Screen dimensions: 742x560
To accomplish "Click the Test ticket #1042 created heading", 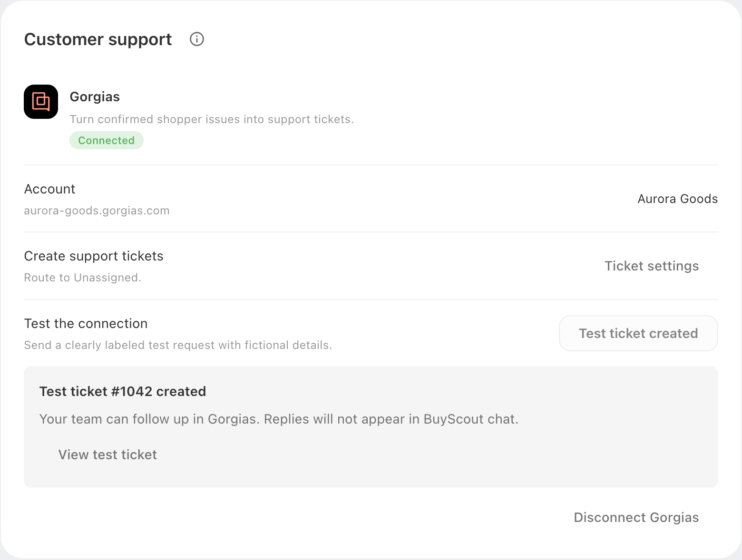I will point(123,391).
